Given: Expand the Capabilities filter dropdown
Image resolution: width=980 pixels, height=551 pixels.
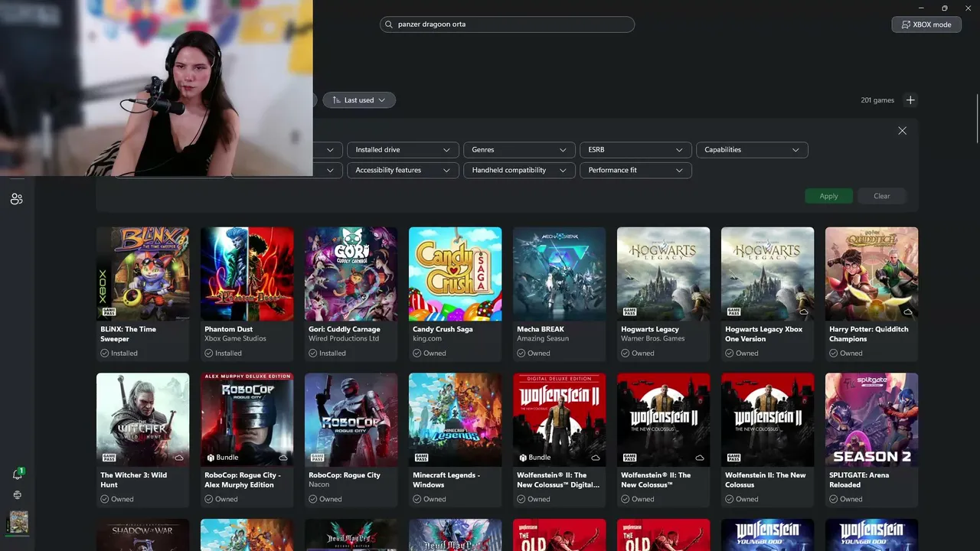Looking at the screenshot, I should [752, 150].
